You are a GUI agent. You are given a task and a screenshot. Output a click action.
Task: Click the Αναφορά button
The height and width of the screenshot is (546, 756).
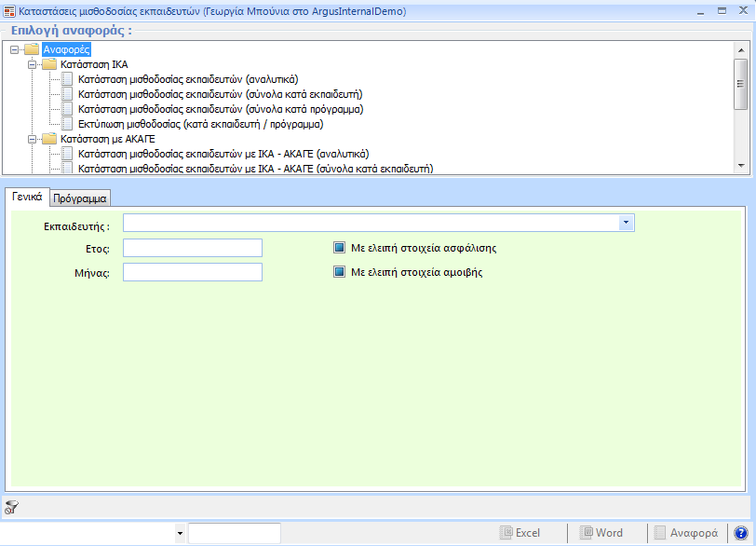pyautogui.click(x=685, y=533)
